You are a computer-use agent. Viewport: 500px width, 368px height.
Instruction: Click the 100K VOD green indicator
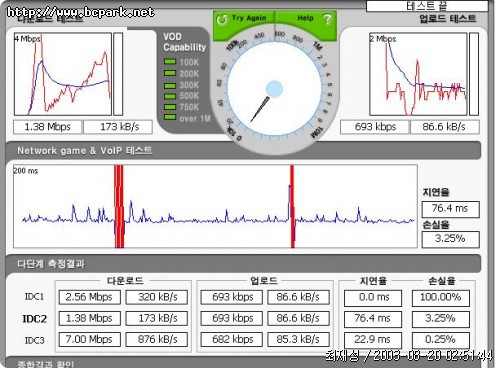pyautogui.click(x=170, y=62)
